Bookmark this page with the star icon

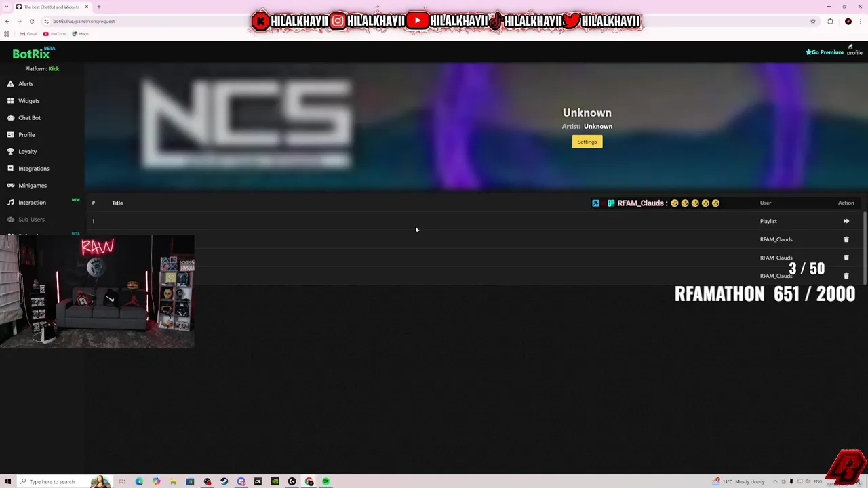(812, 21)
